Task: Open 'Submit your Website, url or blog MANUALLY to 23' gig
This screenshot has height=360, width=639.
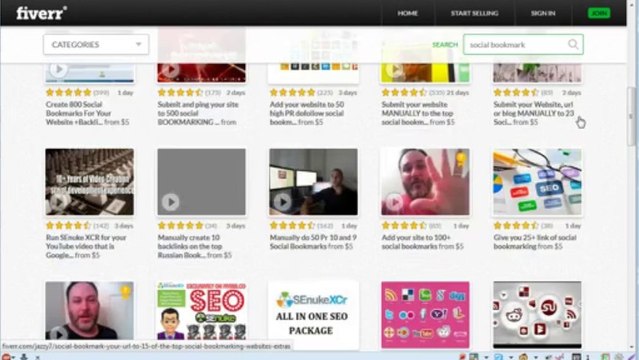Action: pyautogui.click(x=533, y=113)
